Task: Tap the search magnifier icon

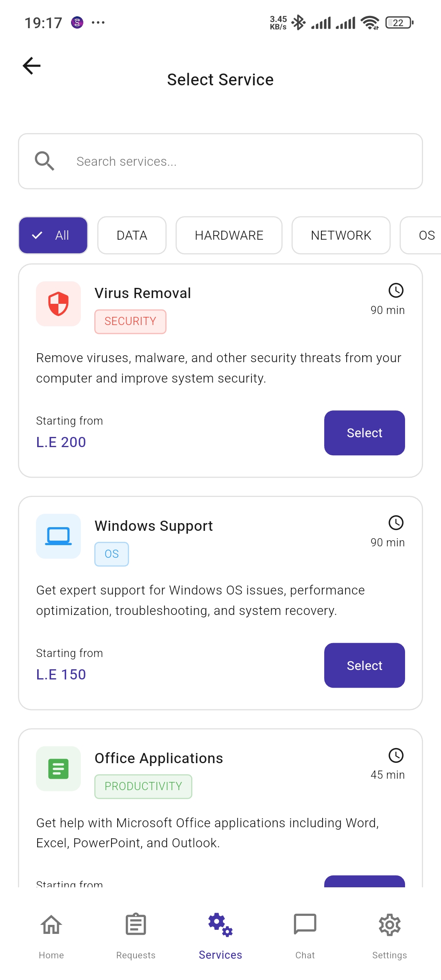Action: pyautogui.click(x=45, y=161)
